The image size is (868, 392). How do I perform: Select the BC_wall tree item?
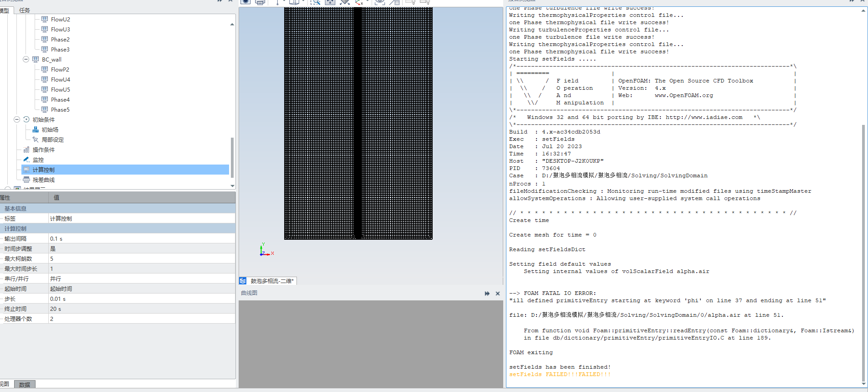51,59
